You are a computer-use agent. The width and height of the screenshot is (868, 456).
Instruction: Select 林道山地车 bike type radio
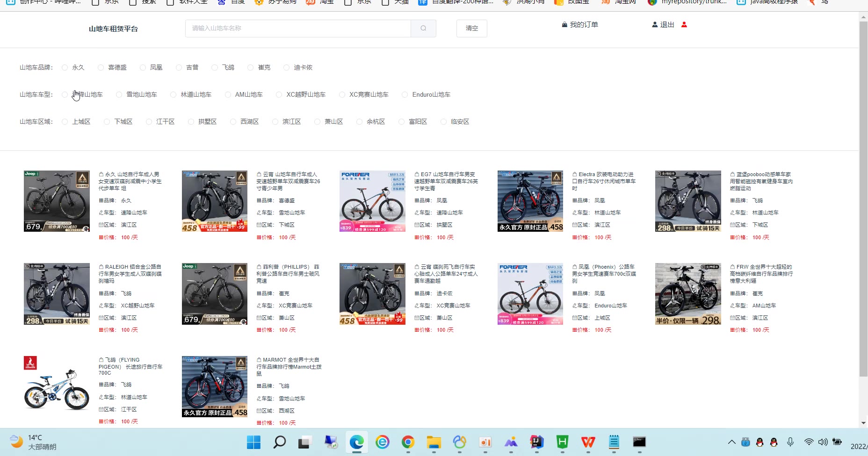click(x=173, y=95)
